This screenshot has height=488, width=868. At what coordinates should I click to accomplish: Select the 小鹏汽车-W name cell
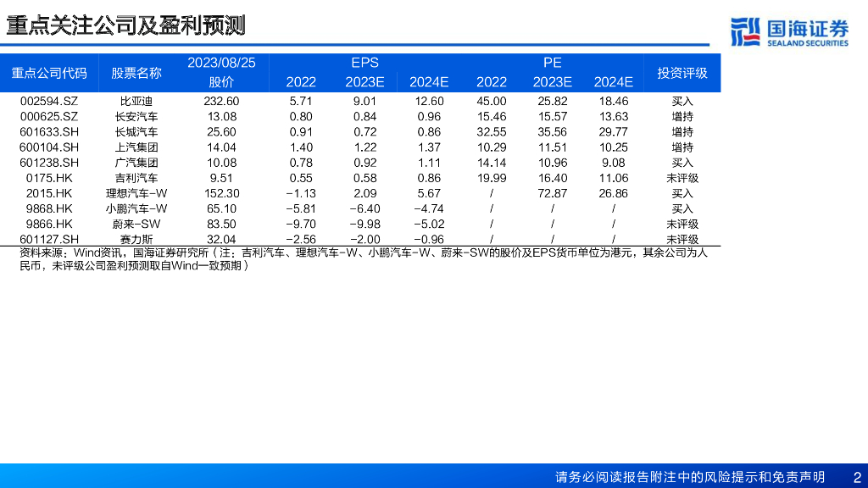click(x=136, y=209)
